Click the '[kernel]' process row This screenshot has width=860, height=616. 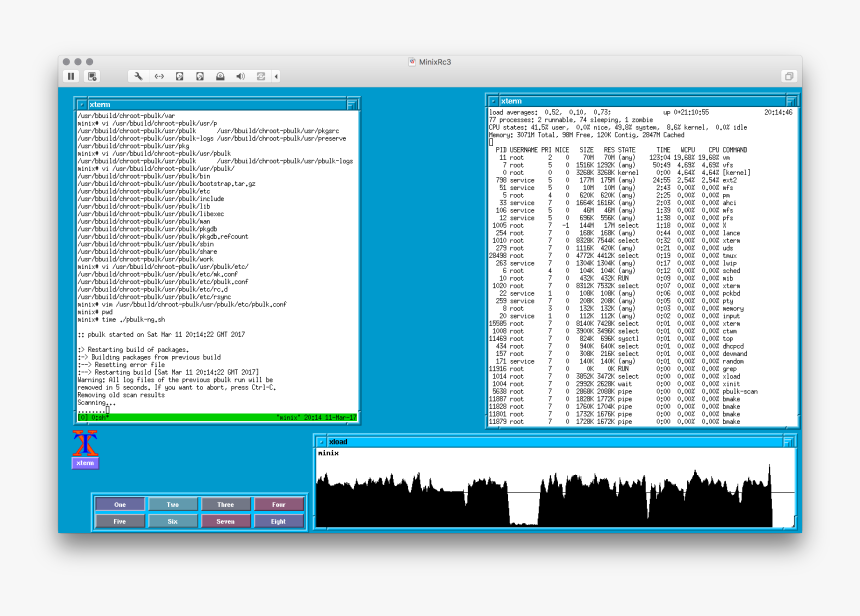tap(620, 172)
